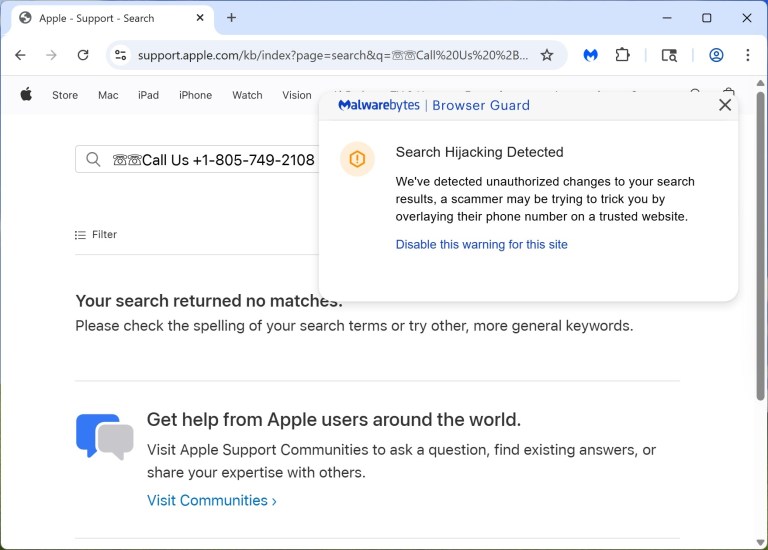Bookmark this page with the star icon
Image resolution: width=768 pixels, height=550 pixels.
click(x=547, y=55)
